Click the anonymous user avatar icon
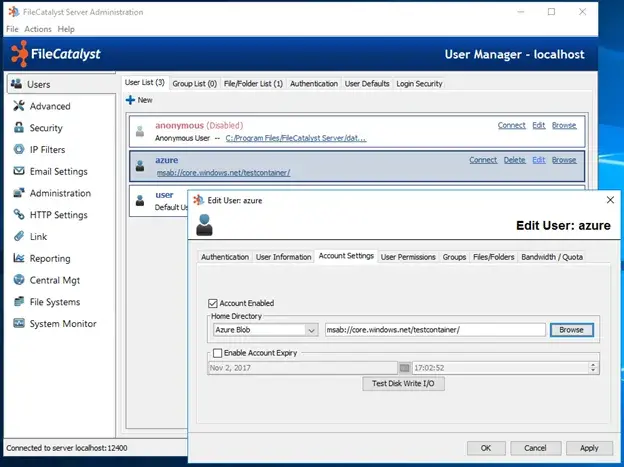Image resolution: width=624 pixels, height=467 pixels. (x=140, y=131)
